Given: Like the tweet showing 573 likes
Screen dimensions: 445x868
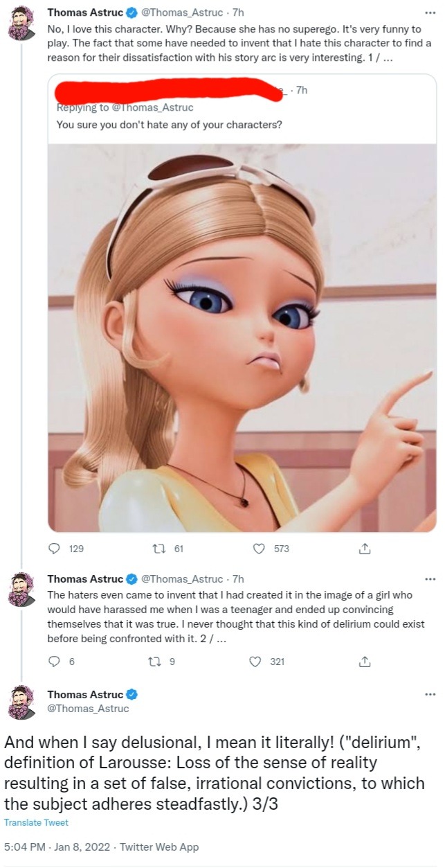Looking at the screenshot, I should 260,549.
